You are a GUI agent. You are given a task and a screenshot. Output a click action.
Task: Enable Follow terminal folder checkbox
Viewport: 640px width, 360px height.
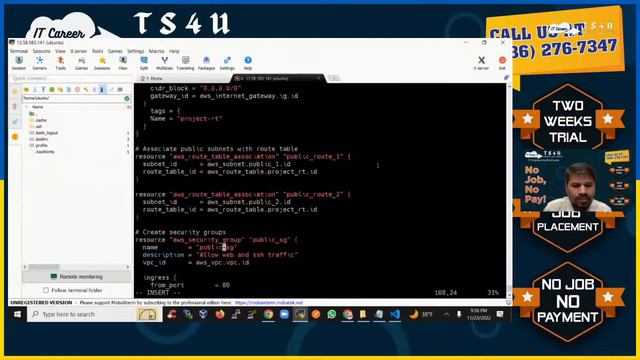[46, 290]
